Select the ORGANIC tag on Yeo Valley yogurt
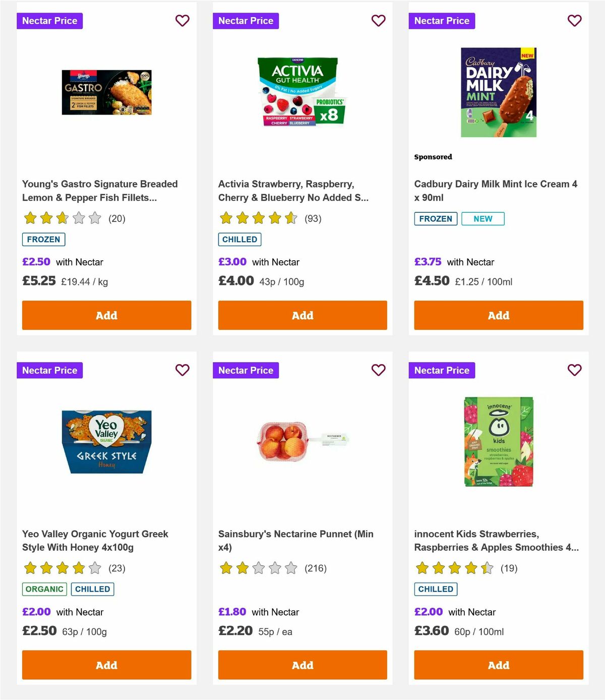This screenshot has width=605, height=700. click(x=44, y=589)
